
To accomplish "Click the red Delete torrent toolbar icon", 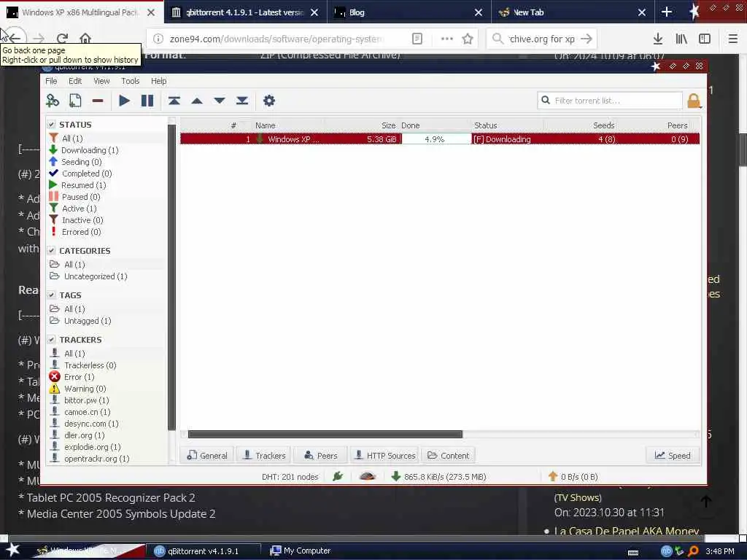I will (98, 101).
